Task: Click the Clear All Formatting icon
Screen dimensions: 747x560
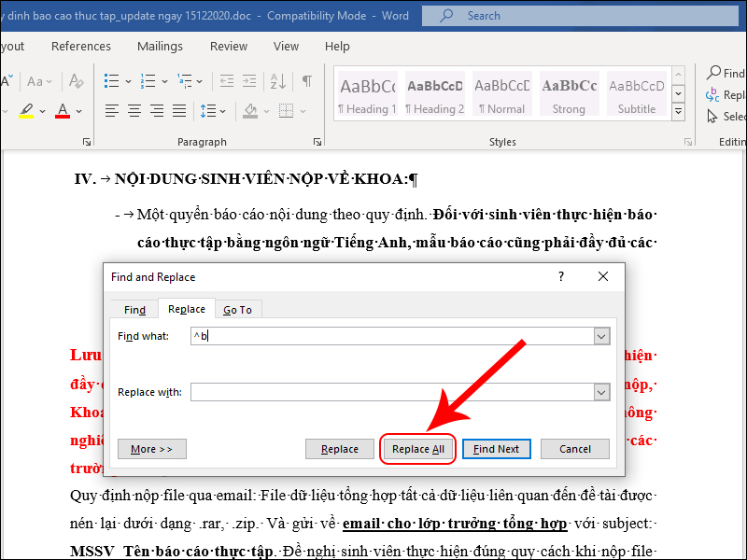Action: (77, 81)
